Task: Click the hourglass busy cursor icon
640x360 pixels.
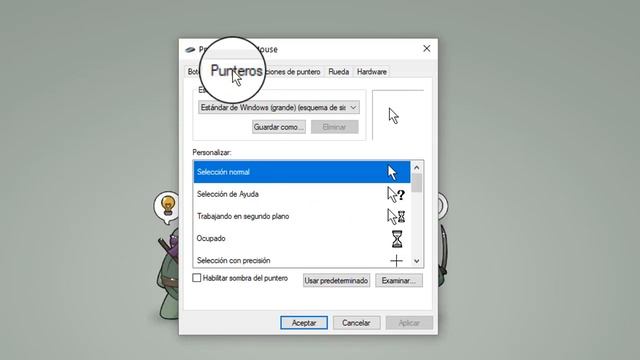Action: [x=397, y=239]
